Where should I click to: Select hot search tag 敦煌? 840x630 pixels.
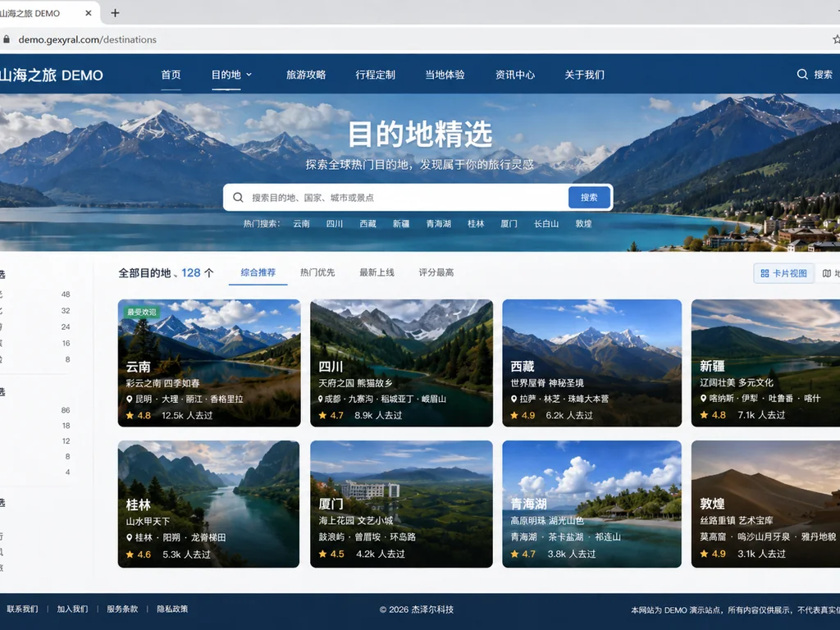(x=584, y=223)
